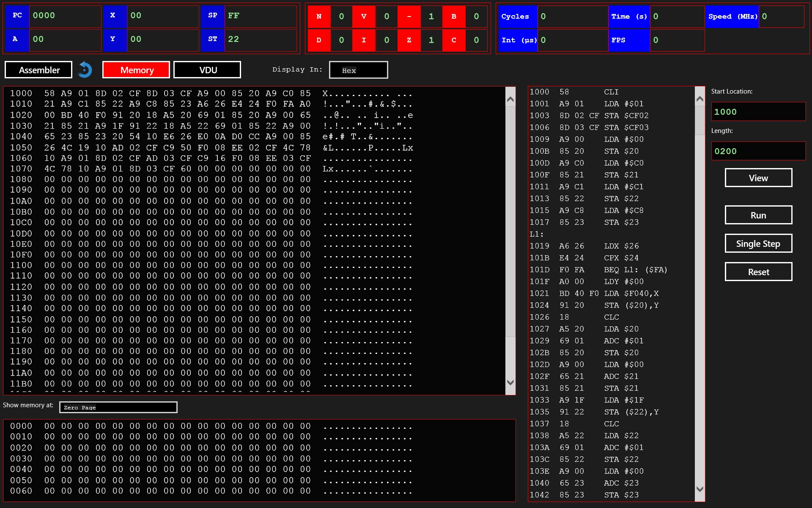Switch to the Assembler tab
Viewport: 812px width, 508px height.
39,70
